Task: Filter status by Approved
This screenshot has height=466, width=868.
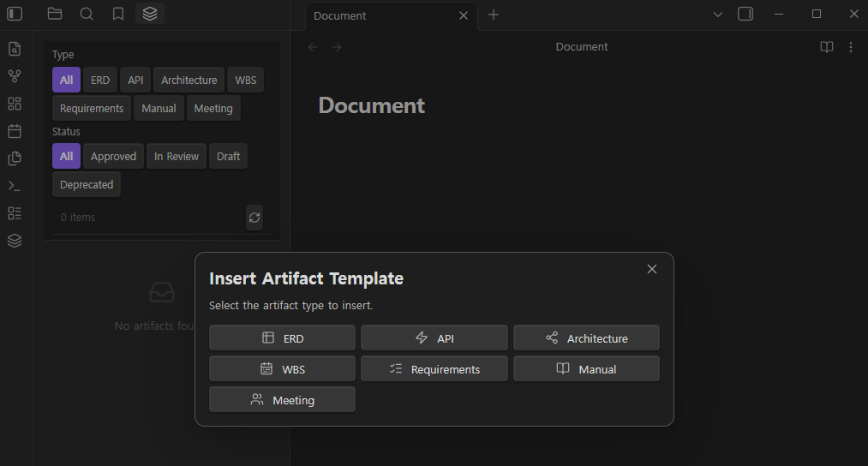Action: [113, 156]
